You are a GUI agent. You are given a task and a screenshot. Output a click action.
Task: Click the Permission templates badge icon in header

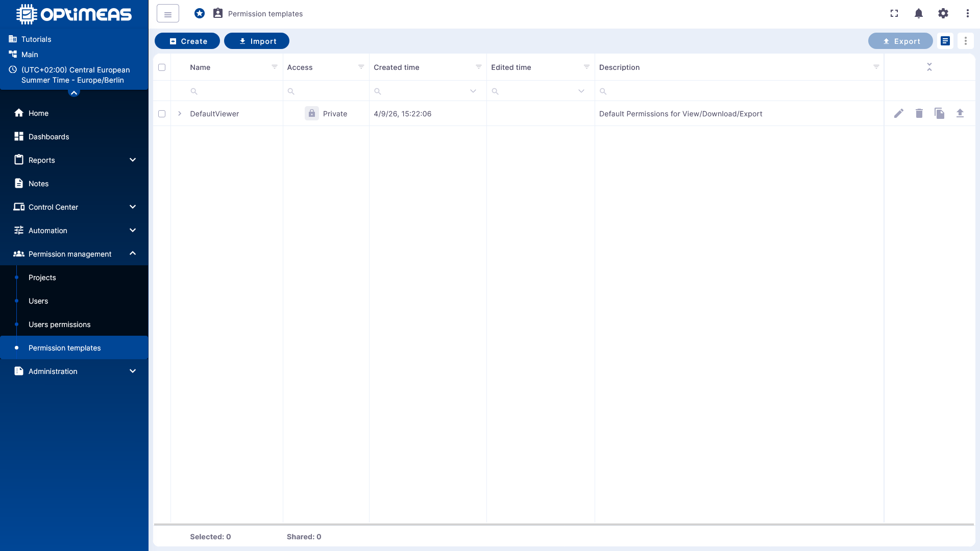[x=218, y=13]
